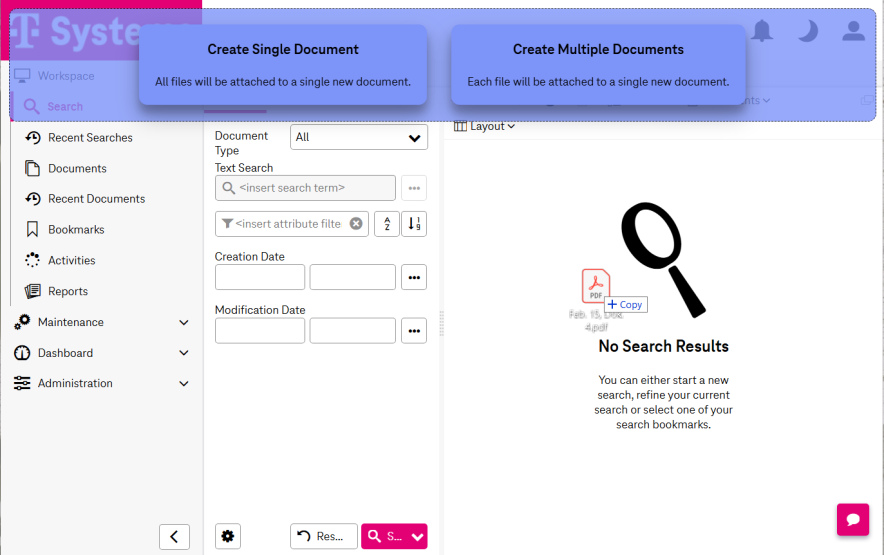This screenshot has height=555, width=884.
Task: Open the search settings gear button
Action: click(x=228, y=536)
